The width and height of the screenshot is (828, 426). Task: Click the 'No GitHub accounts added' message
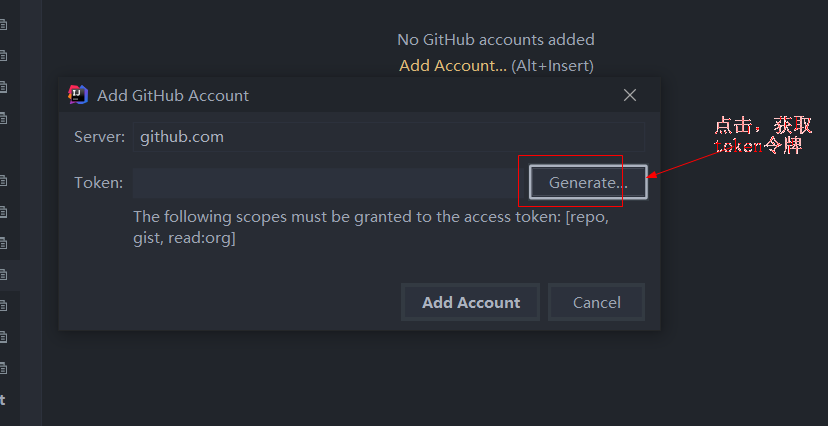tap(496, 40)
